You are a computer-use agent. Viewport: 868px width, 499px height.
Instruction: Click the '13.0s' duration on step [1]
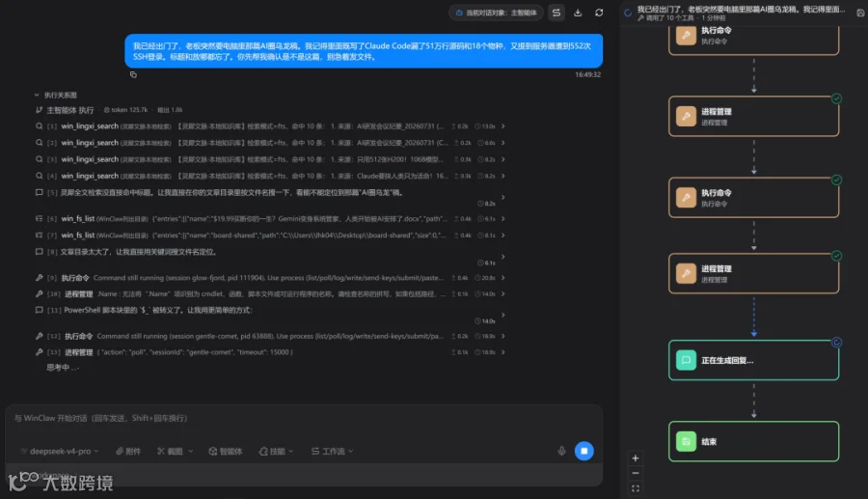(485, 126)
